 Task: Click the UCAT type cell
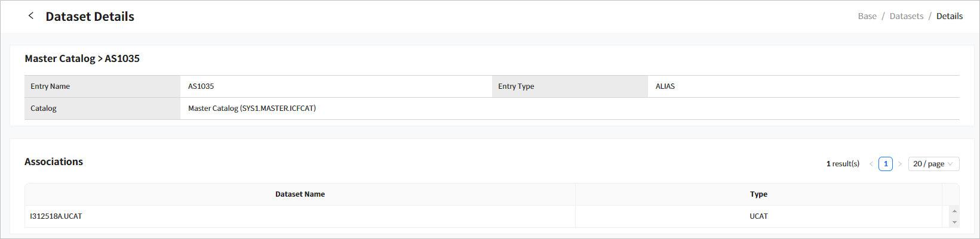tap(758, 216)
